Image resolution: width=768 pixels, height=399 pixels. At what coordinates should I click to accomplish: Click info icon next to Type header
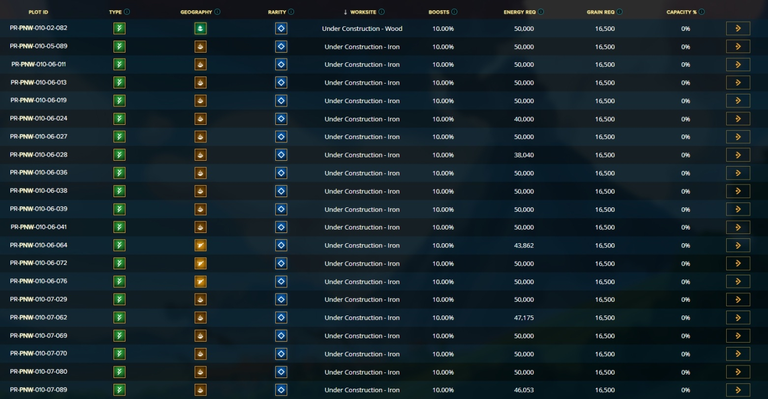pos(127,12)
